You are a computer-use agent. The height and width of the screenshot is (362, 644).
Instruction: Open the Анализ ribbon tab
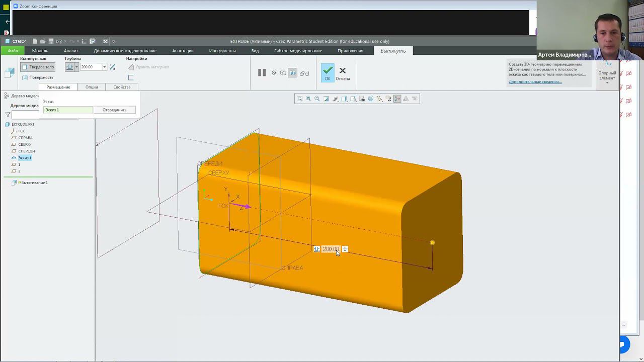pos(71,51)
